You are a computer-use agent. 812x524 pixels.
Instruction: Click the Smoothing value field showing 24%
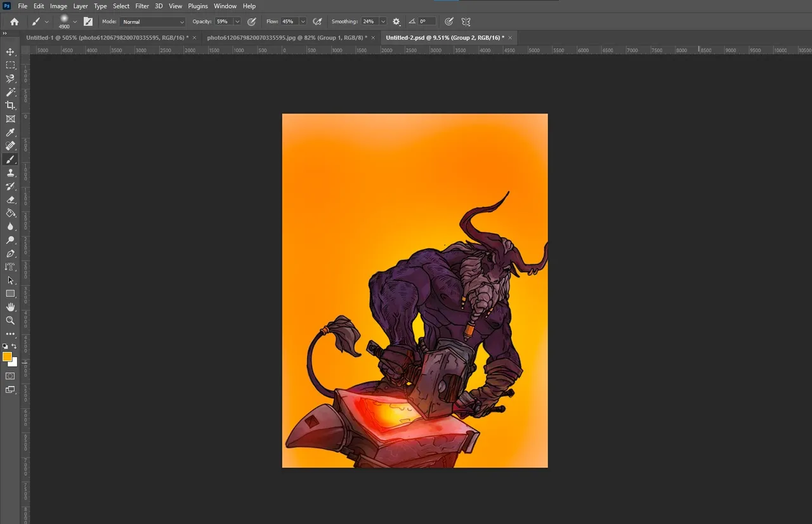point(370,22)
